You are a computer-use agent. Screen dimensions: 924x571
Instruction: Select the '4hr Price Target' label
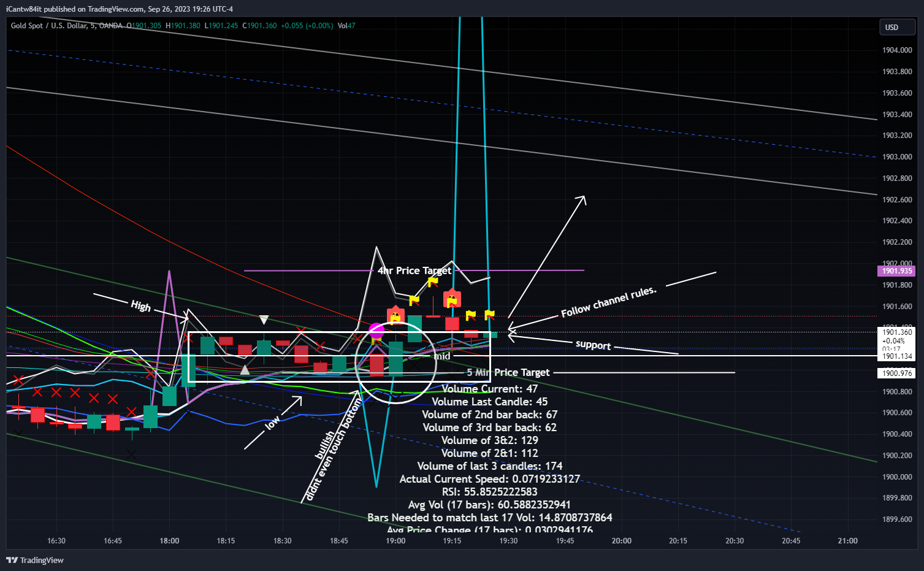(x=414, y=270)
